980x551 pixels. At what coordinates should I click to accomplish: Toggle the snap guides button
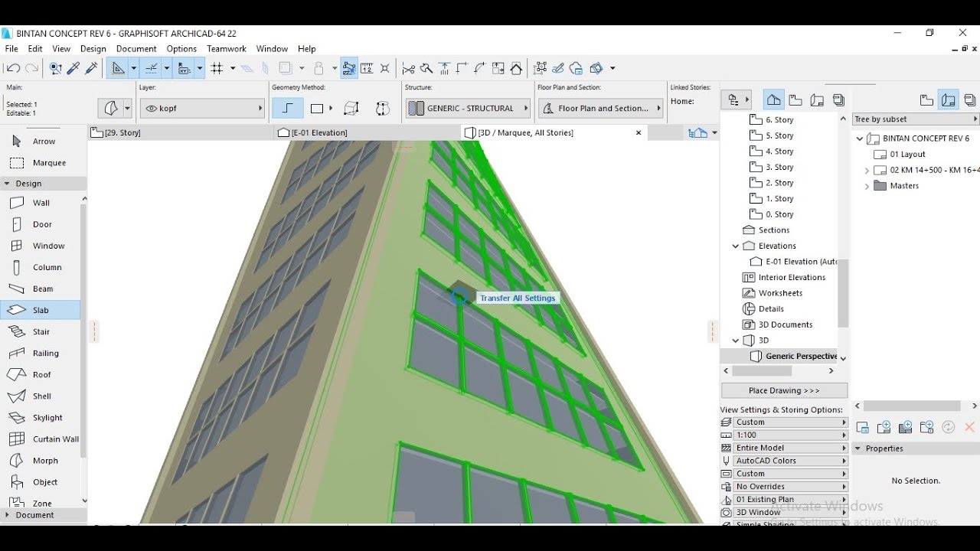152,68
